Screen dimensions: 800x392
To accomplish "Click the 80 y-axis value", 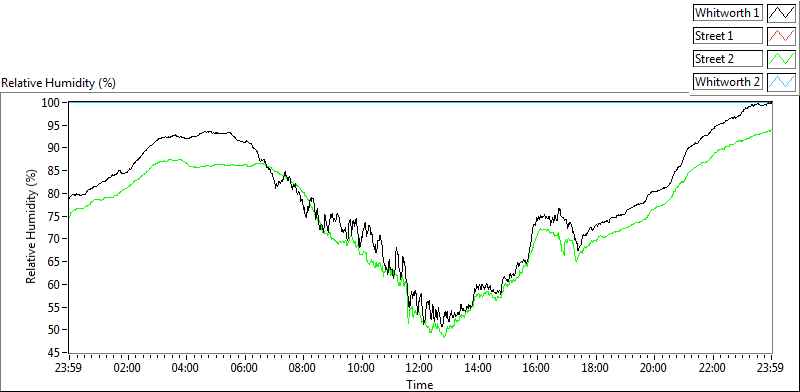I will (54, 193).
